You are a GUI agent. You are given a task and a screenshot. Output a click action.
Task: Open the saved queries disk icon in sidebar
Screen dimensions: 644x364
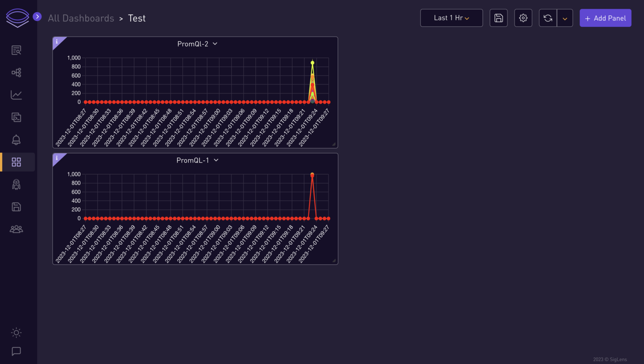(x=16, y=207)
